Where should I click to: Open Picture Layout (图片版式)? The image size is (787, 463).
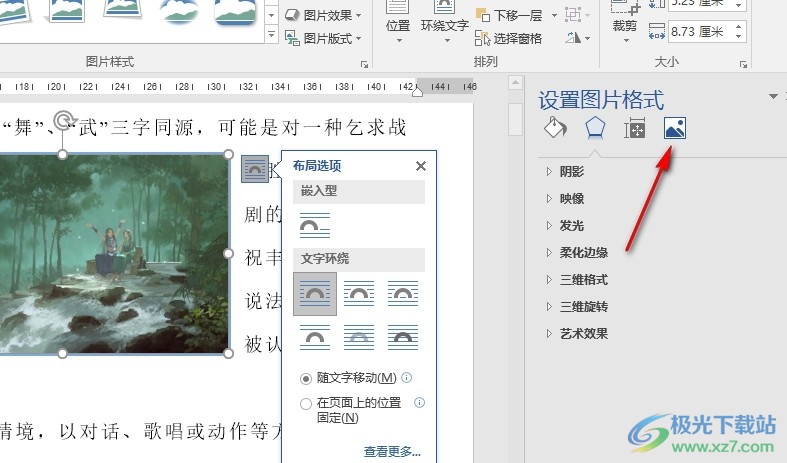(323, 38)
